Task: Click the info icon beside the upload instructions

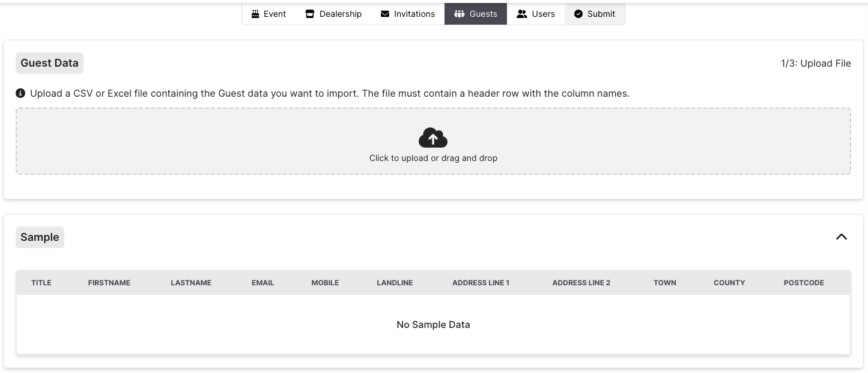Action: [20, 93]
